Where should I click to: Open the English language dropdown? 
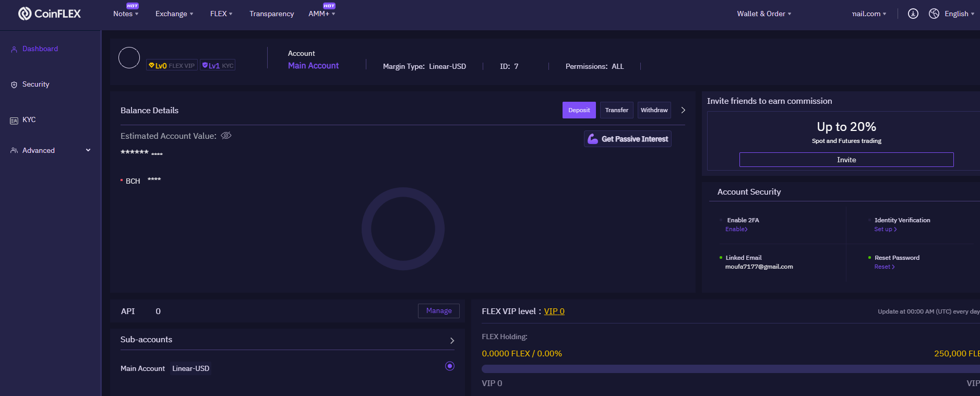959,14
